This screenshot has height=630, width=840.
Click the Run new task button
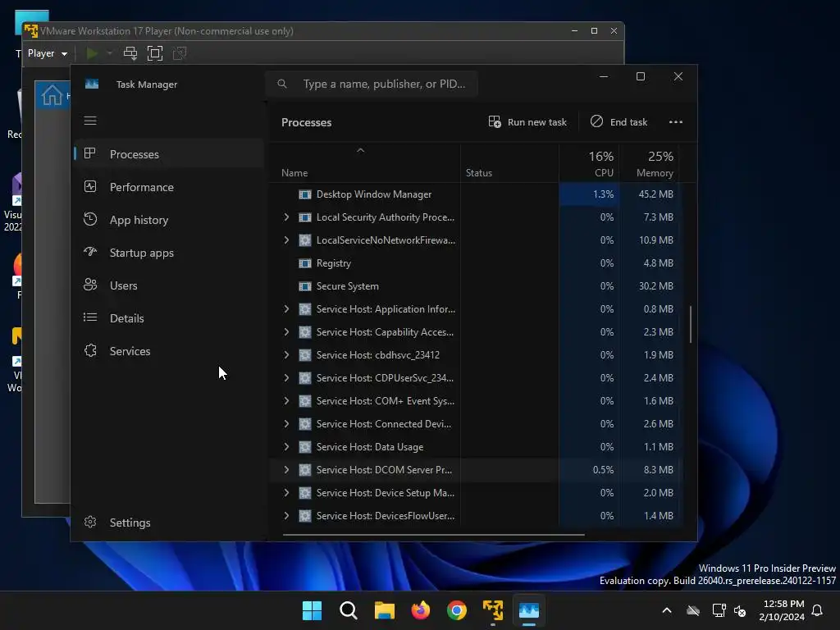click(x=527, y=122)
